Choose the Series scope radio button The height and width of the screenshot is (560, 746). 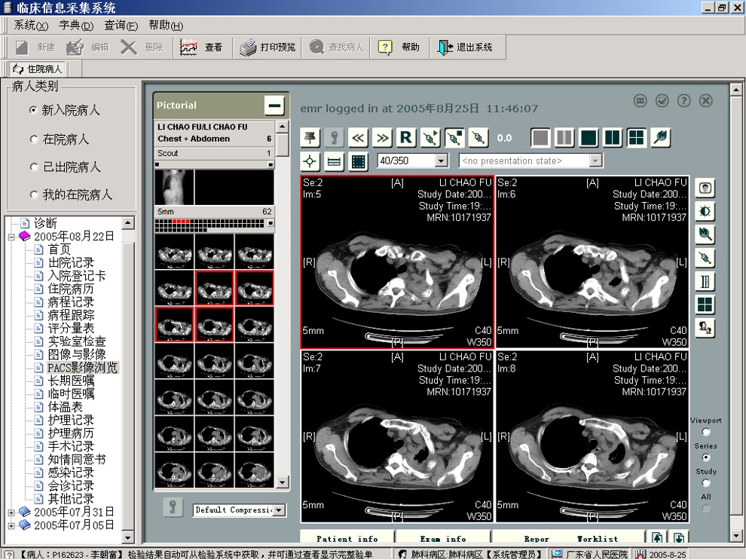point(706,457)
